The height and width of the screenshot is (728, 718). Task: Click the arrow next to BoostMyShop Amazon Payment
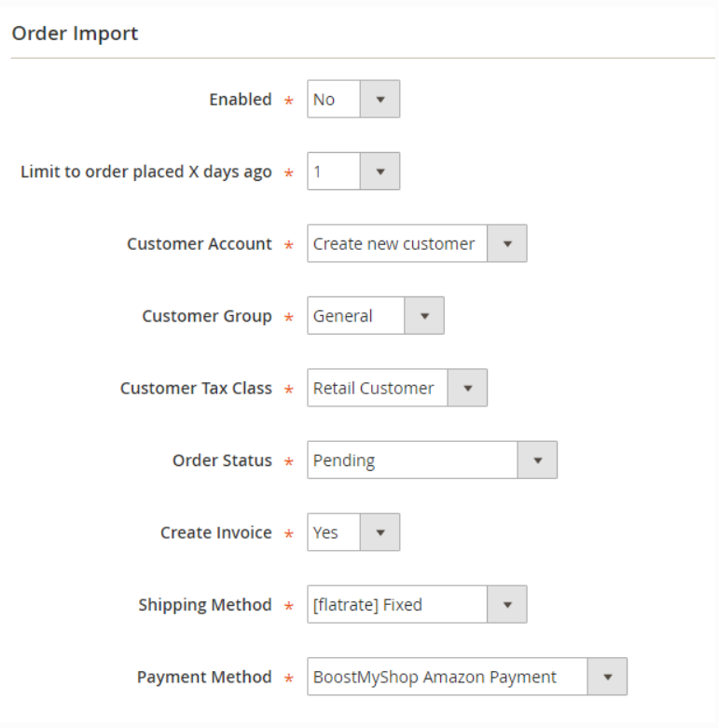(x=608, y=677)
